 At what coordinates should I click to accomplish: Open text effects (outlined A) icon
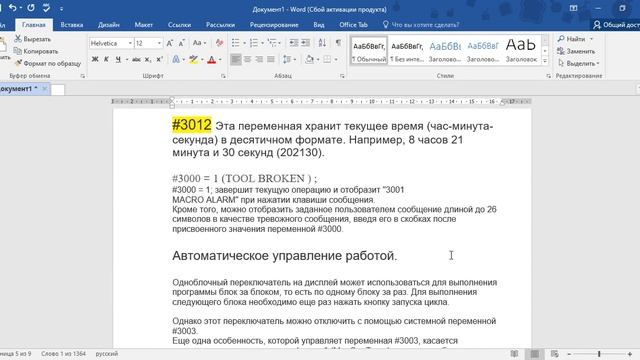176,60
